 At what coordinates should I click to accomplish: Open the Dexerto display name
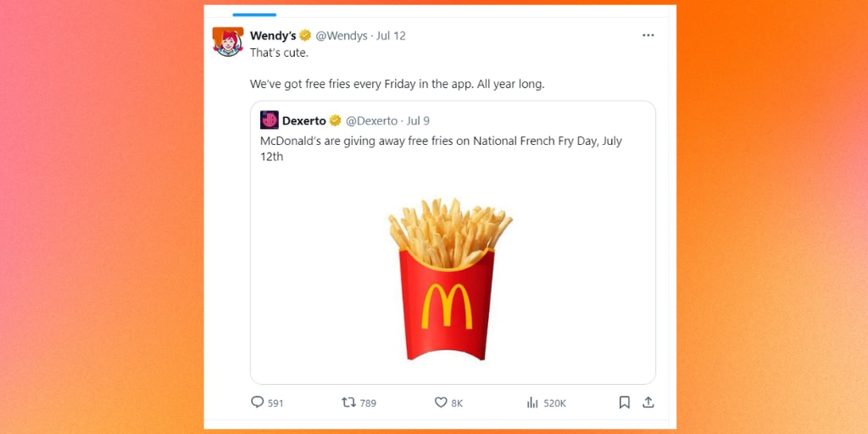tap(304, 120)
